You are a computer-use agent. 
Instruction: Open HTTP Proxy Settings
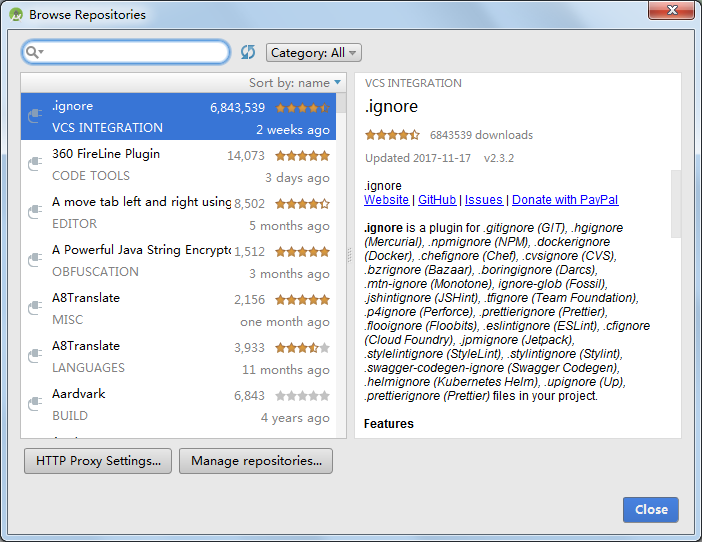coord(98,461)
